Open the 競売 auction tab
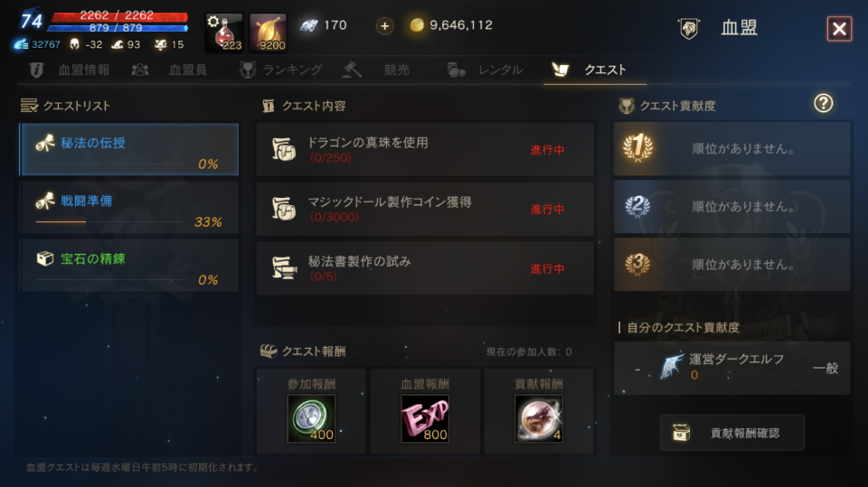This screenshot has height=487, width=868. [x=377, y=70]
